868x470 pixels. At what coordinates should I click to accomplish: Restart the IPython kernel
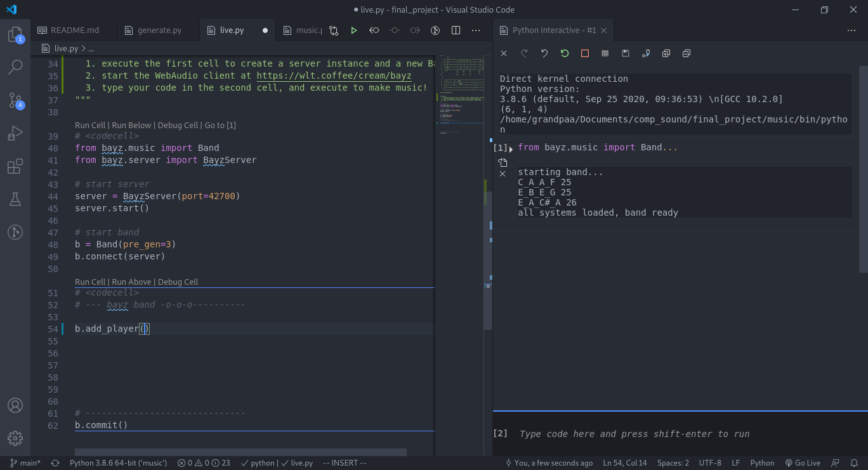565,54
